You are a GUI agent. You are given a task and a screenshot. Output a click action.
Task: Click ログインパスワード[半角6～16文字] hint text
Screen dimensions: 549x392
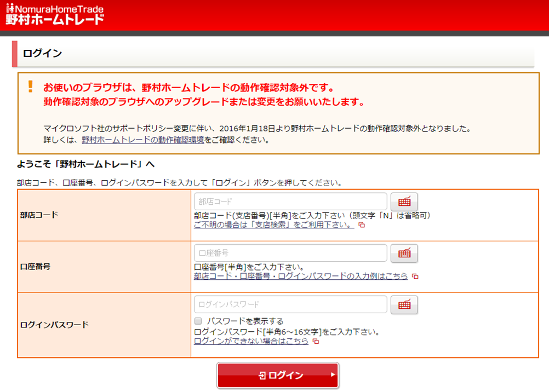coord(287,332)
